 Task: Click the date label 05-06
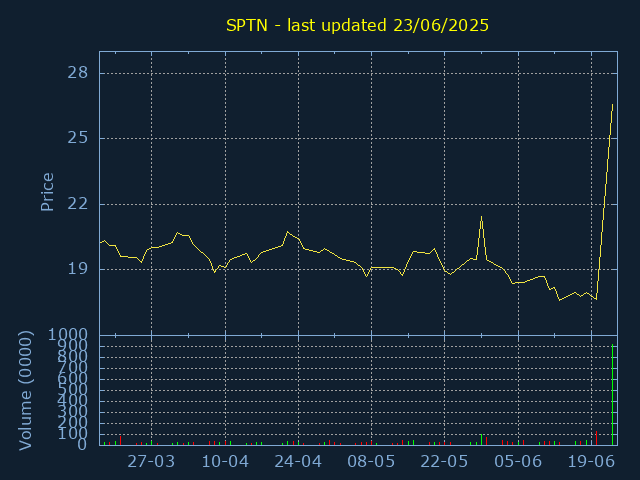coord(518,462)
